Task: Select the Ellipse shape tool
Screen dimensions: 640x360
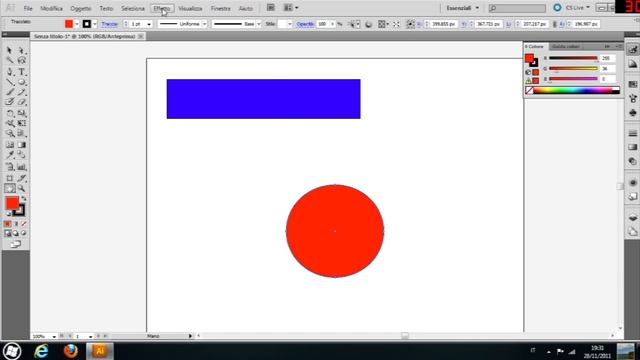Action: [x=22, y=82]
